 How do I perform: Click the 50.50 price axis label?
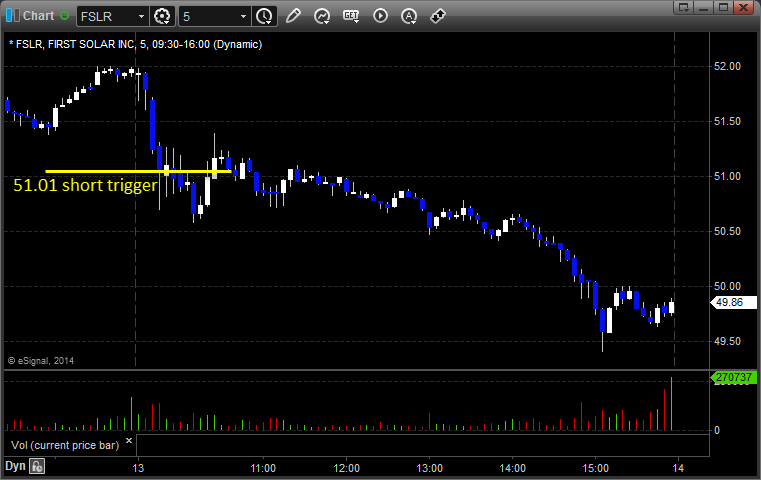coord(728,232)
